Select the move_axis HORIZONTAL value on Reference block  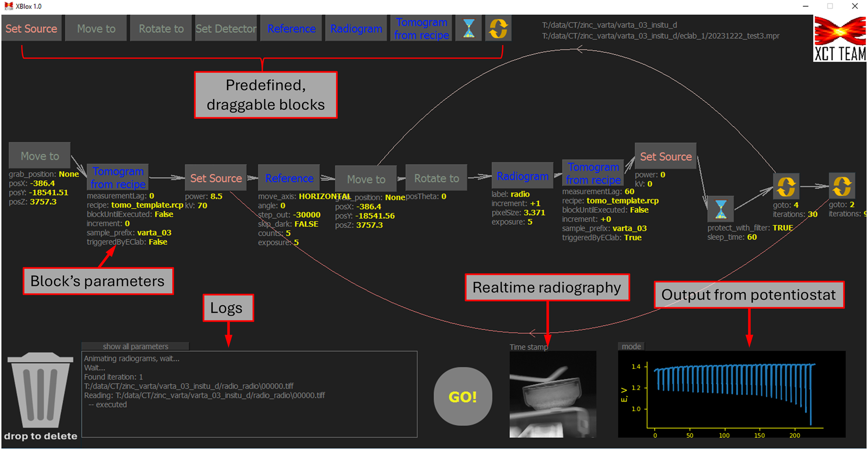click(324, 197)
